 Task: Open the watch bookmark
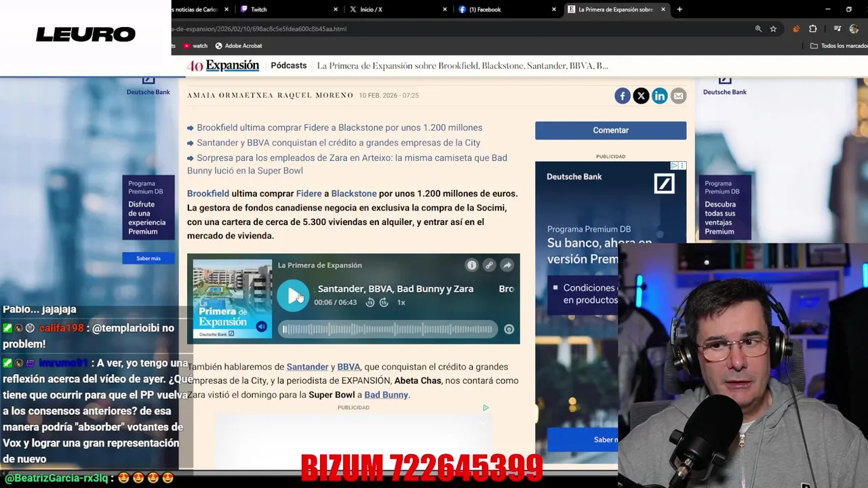pyautogui.click(x=195, y=46)
